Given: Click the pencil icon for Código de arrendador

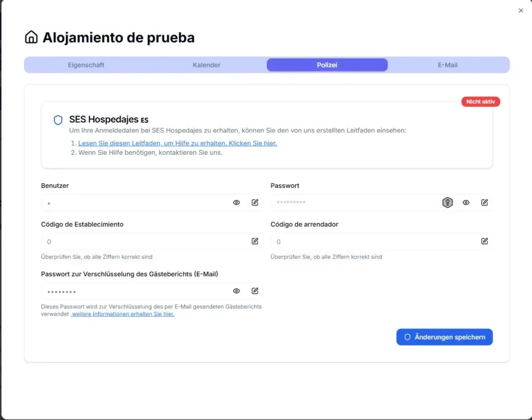Looking at the screenshot, I should pyautogui.click(x=485, y=241).
